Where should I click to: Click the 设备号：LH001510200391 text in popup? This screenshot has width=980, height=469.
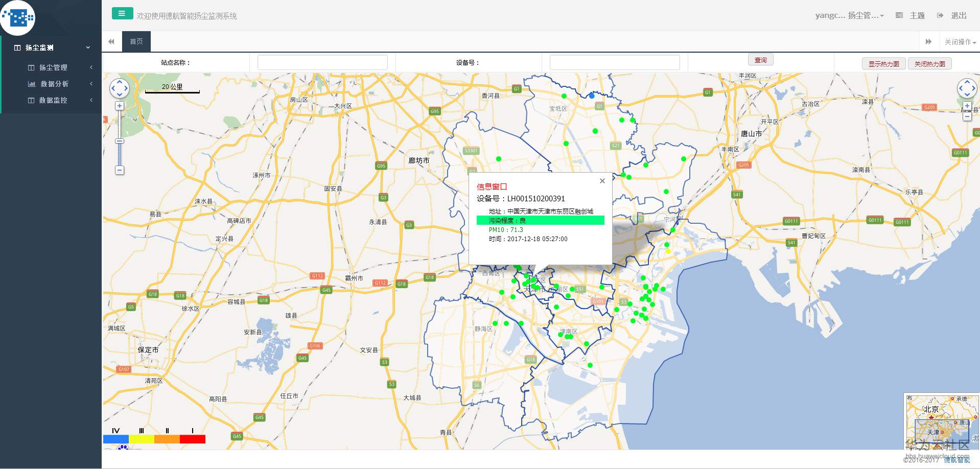[521, 199]
